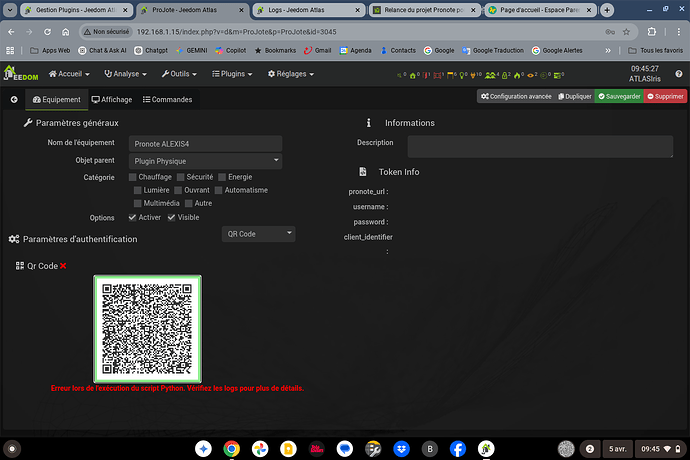The height and width of the screenshot is (460, 690).
Task: Open the password key icon in address bar
Action: pos(610,32)
